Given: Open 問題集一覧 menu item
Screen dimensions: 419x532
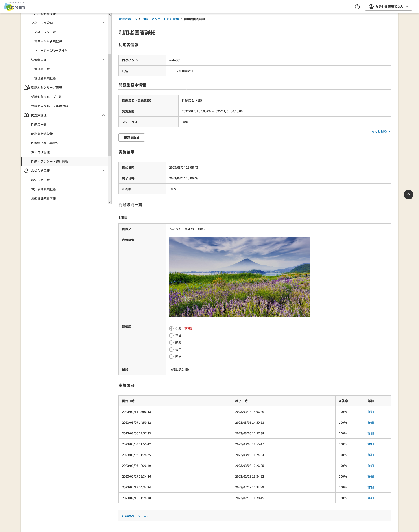Looking at the screenshot, I should [39, 125].
